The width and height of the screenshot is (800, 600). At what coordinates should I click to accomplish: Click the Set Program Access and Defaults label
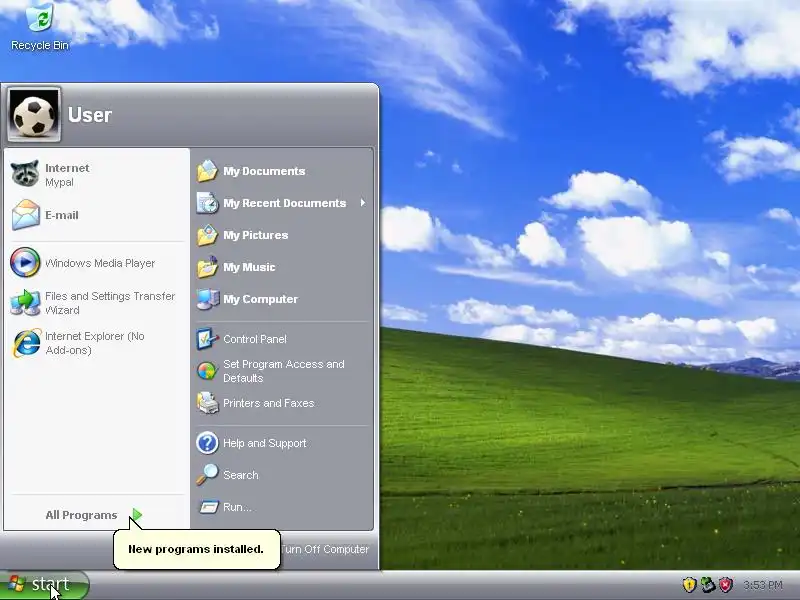point(284,371)
